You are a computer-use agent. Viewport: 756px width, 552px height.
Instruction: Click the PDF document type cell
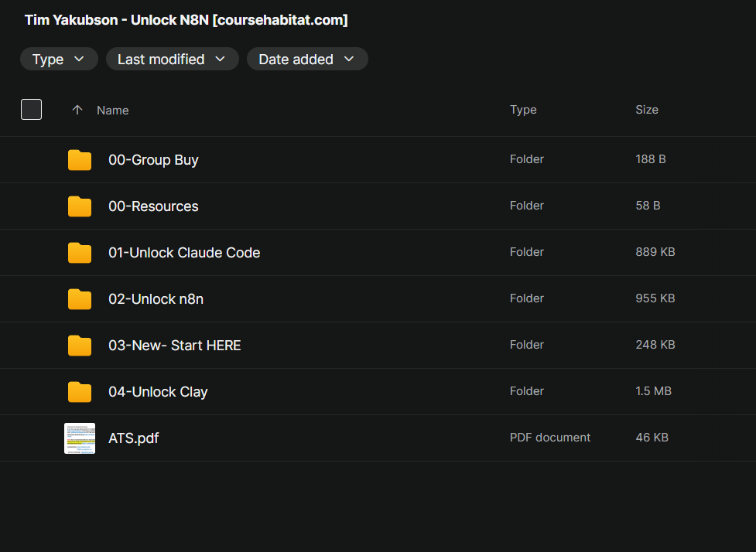(x=550, y=438)
